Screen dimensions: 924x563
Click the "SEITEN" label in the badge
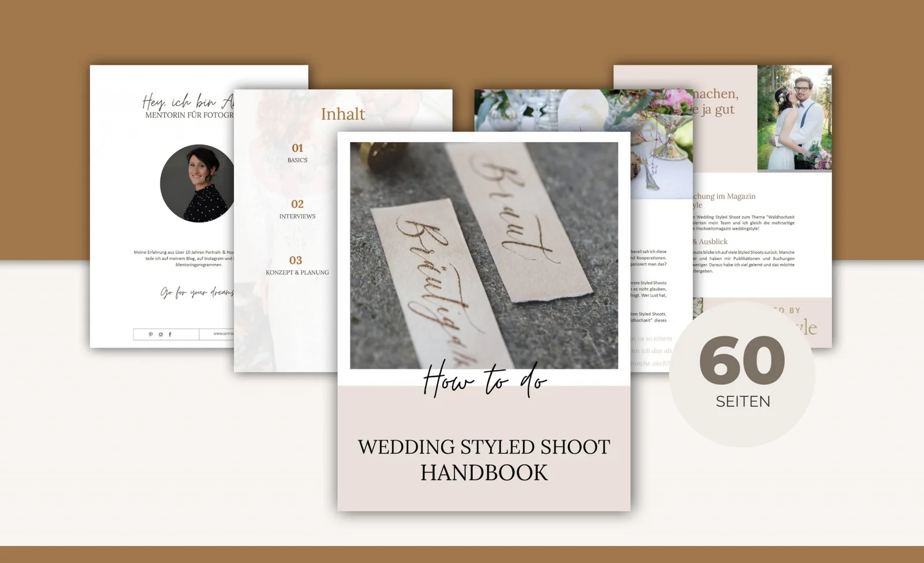pos(743,401)
